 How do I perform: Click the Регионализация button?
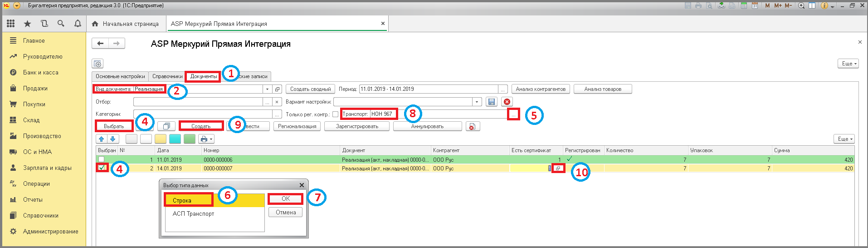(297, 126)
